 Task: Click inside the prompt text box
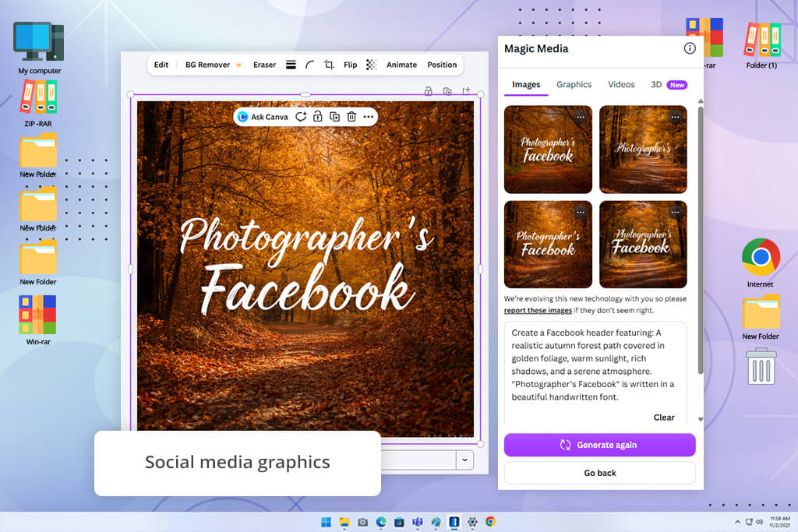coord(595,372)
